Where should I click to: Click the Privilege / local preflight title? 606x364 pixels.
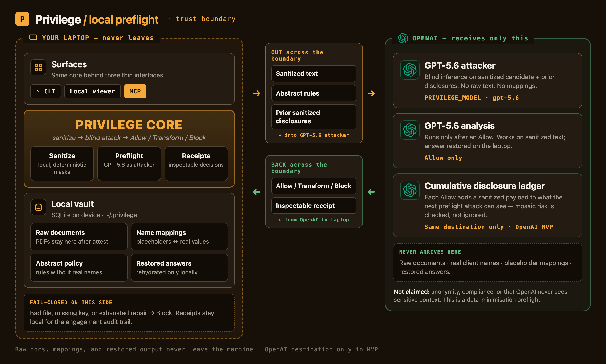97,19
